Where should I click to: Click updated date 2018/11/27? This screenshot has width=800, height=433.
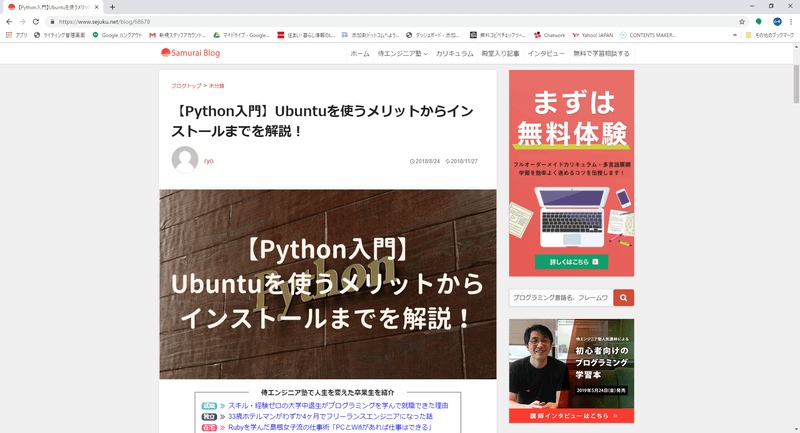pyautogui.click(x=462, y=161)
